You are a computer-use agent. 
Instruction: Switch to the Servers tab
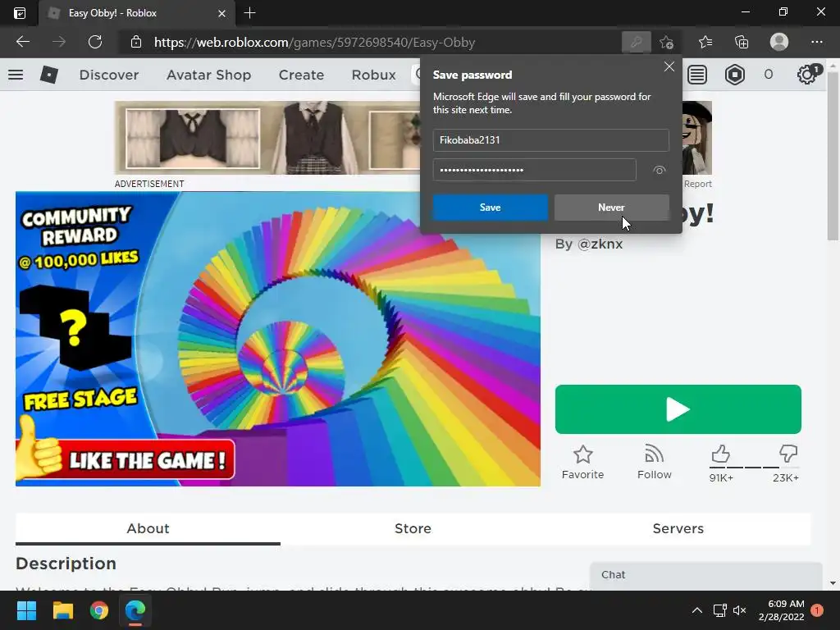point(678,529)
